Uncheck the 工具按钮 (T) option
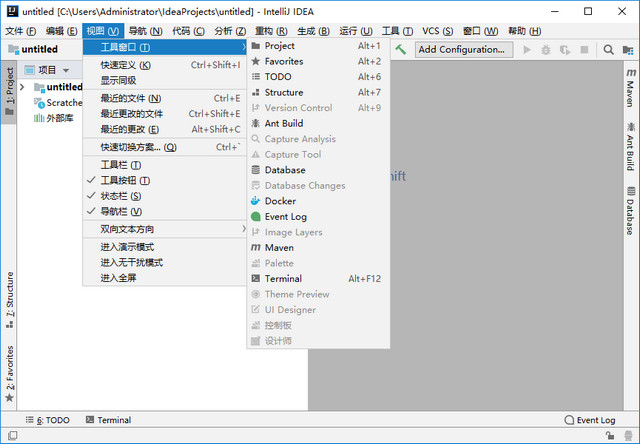 click(164, 180)
